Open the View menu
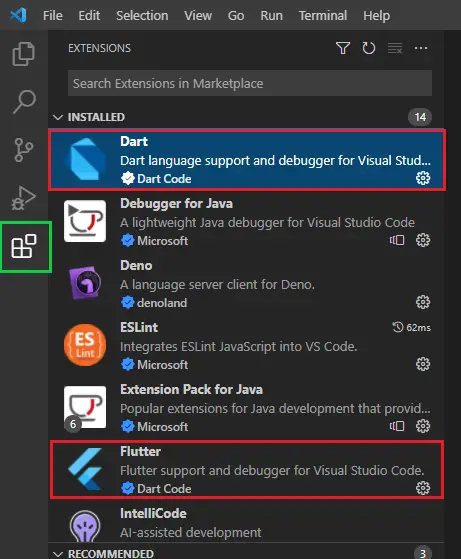The height and width of the screenshot is (559, 461). coord(198,16)
